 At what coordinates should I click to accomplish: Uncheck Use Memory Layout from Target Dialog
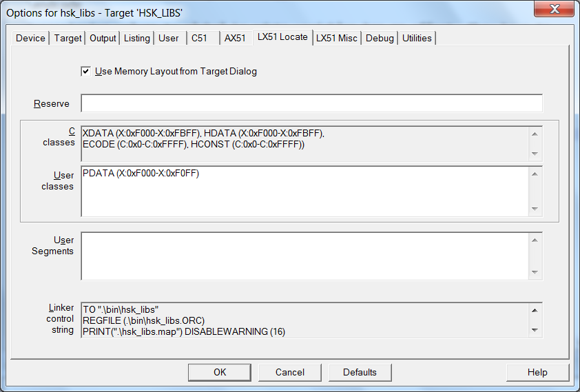(86, 72)
